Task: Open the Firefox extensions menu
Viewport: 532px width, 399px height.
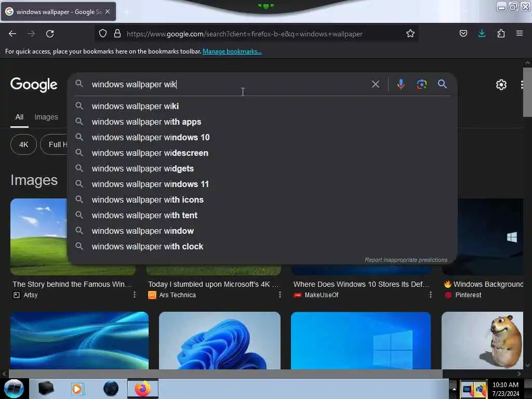Action: point(501,34)
